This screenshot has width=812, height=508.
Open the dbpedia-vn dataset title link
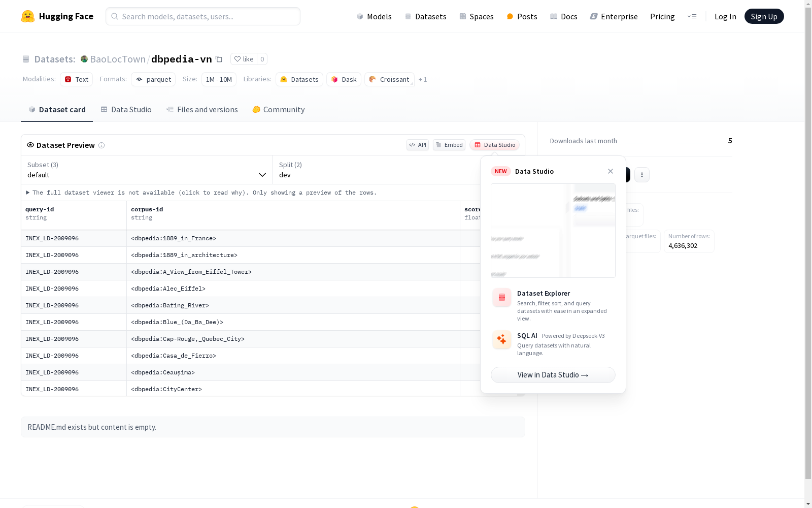pos(182,59)
